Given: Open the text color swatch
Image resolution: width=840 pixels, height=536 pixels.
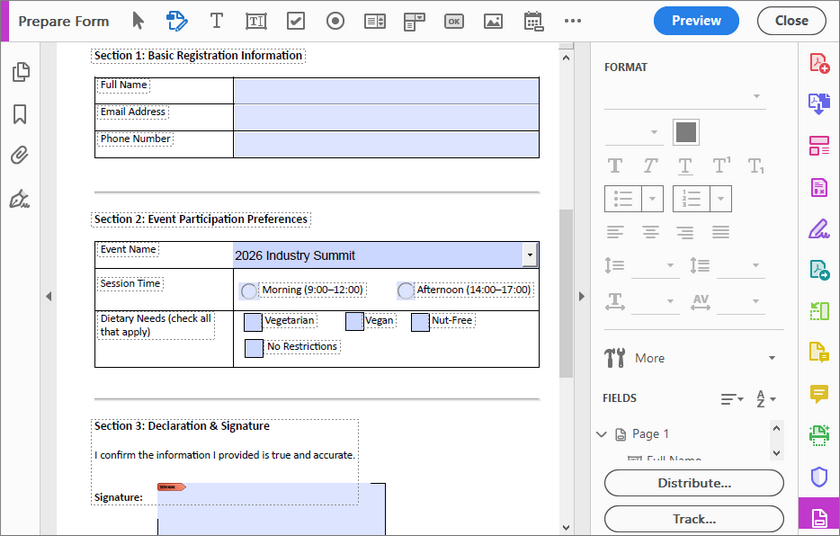Looking at the screenshot, I should point(686,132).
